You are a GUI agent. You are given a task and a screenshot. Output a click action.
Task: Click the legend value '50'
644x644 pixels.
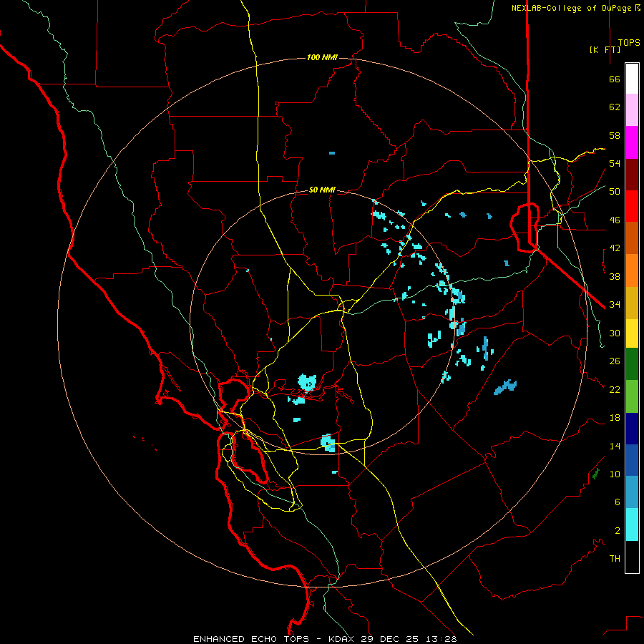(615, 192)
